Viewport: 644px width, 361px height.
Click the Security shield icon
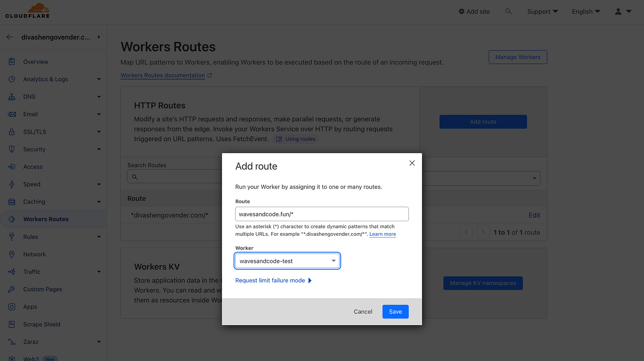point(12,149)
